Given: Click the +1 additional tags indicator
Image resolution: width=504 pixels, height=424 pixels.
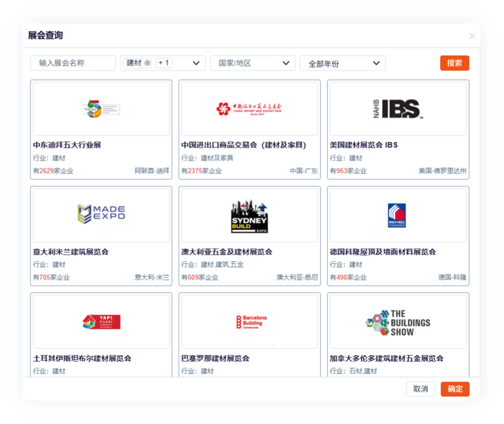Looking at the screenshot, I should pos(163,63).
